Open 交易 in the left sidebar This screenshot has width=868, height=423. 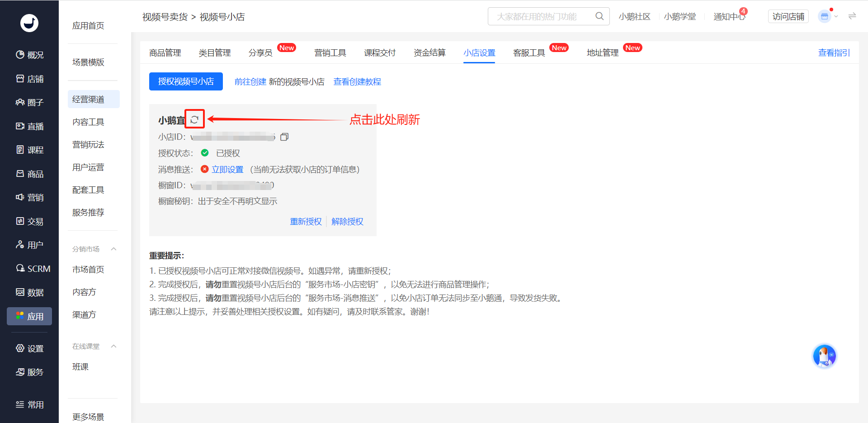pos(29,221)
